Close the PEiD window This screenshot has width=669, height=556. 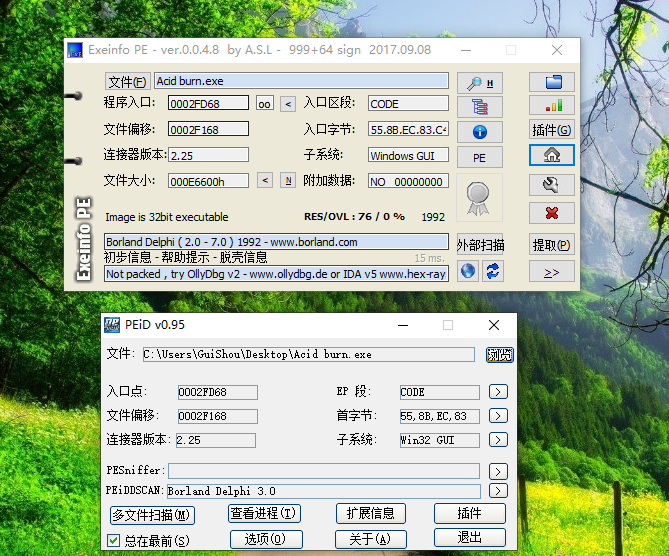pos(494,325)
